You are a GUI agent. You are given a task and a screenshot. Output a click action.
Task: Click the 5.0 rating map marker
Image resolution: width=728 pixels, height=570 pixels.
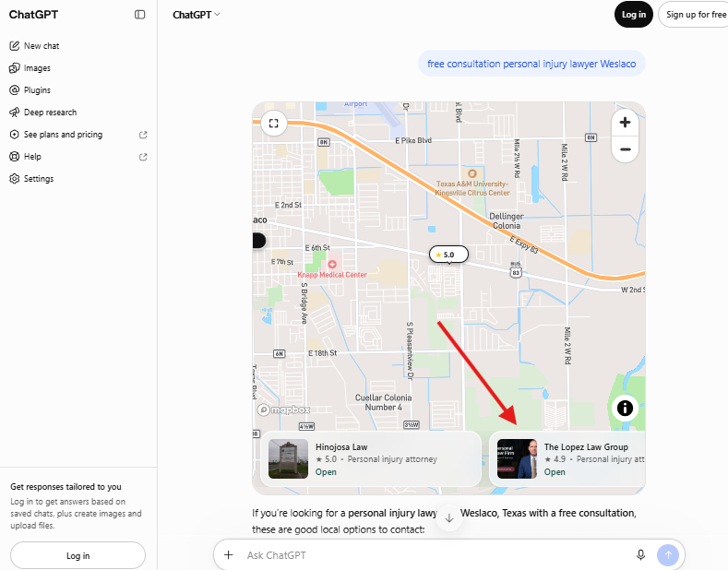pyautogui.click(x=448, y=255)
